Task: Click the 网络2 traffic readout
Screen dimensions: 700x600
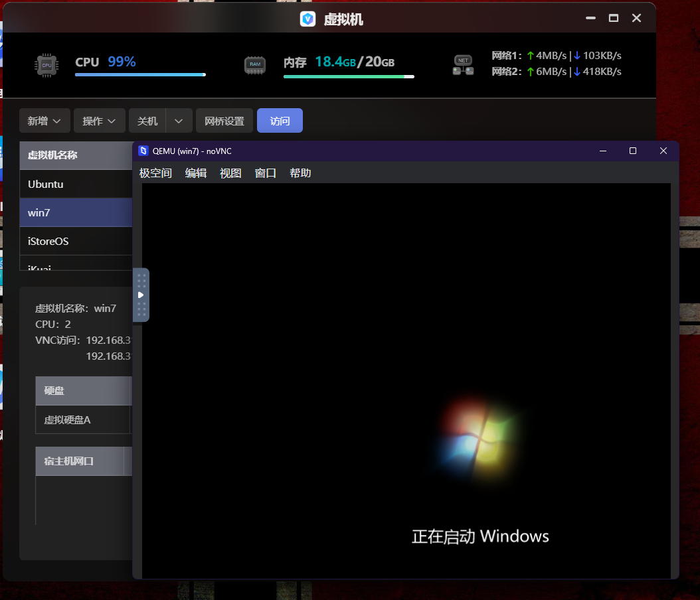Action: 557,72
